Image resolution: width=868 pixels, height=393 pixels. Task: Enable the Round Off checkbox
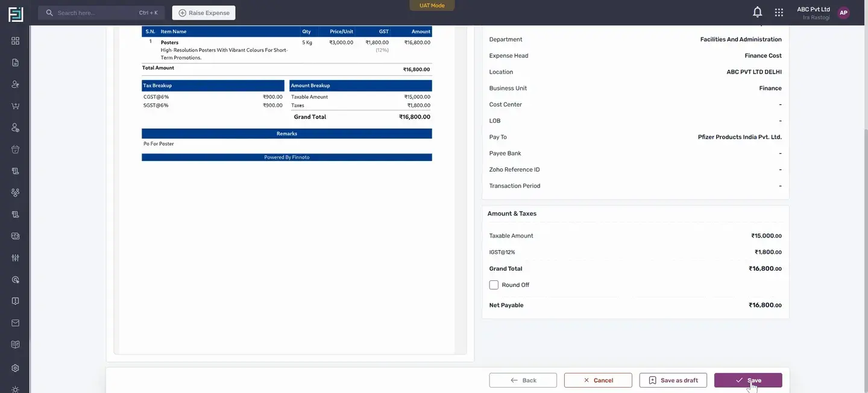click(x=494, y=285)
